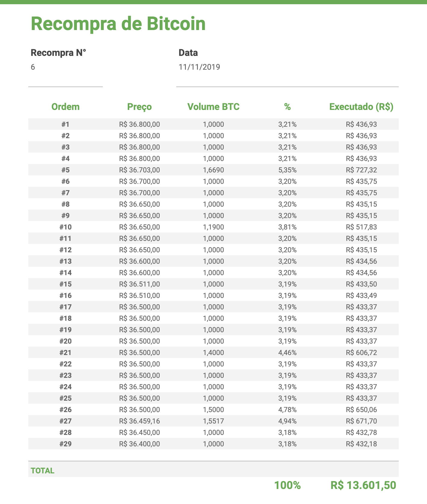Click executed value R$ 727,32

click(361, 170)
